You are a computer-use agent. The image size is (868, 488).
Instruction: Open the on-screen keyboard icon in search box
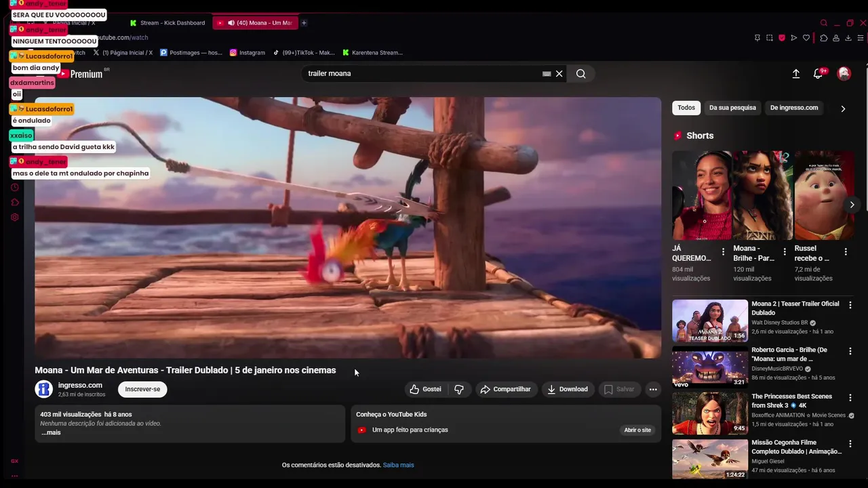point(547,74)
